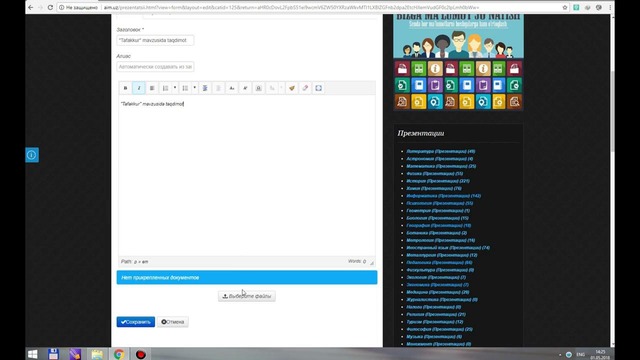Open Журналистика presentations category link

(442, 300)
